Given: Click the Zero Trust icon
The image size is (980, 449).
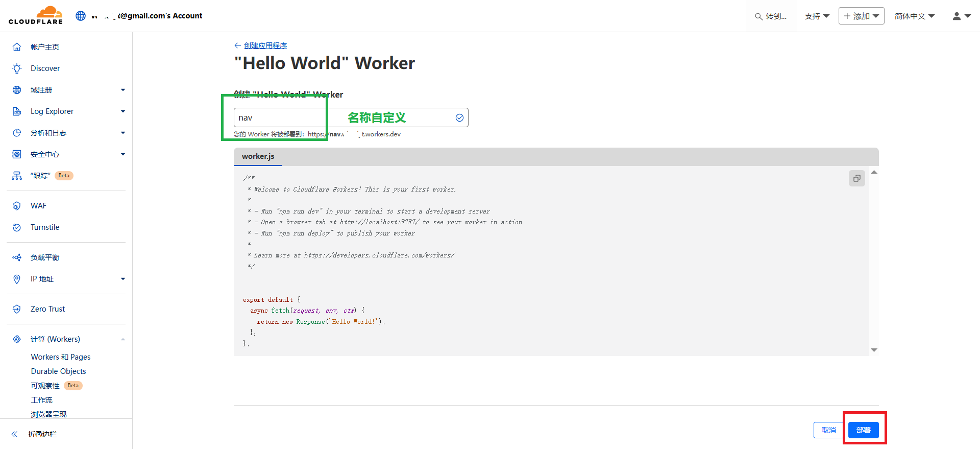Looking at the screenshot, I should [x=17, y=309].
